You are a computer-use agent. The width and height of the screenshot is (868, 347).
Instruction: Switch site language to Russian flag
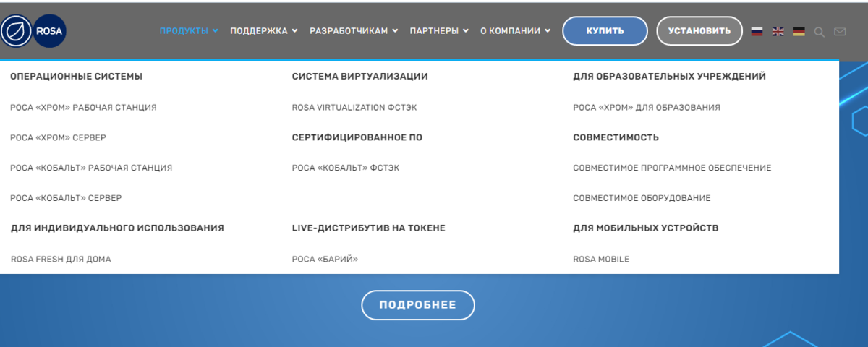point(757,31)
